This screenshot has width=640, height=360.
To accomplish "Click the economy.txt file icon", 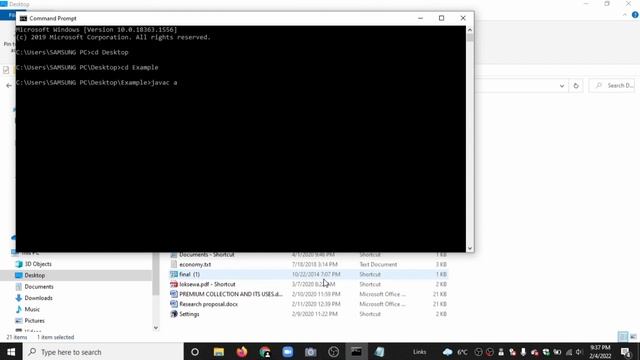I will pos(174,264).
